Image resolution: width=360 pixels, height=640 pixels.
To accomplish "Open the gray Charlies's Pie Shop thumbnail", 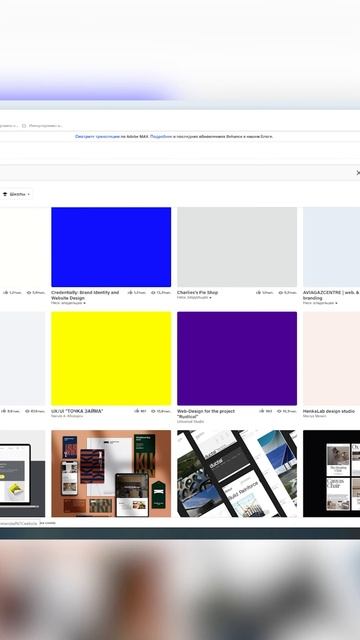I will (x=237, y=247).
